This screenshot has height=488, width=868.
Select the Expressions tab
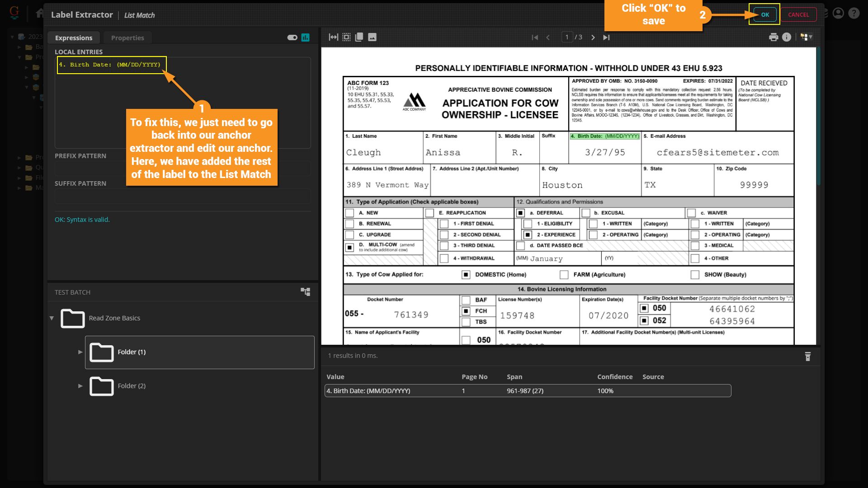[74, 38]
